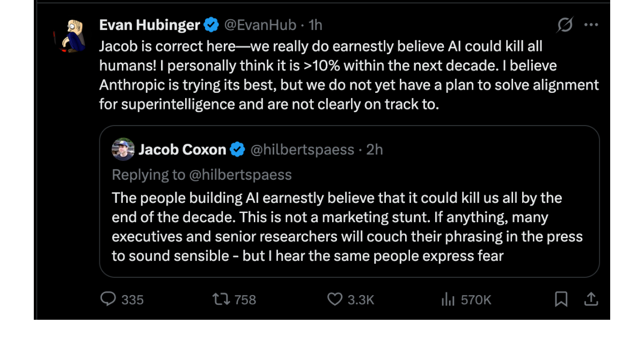This screenshot has width=644, height=338.
Task: Open the @hilbertspaess handle next to Jacob Coxon
Action: point(302,150)
